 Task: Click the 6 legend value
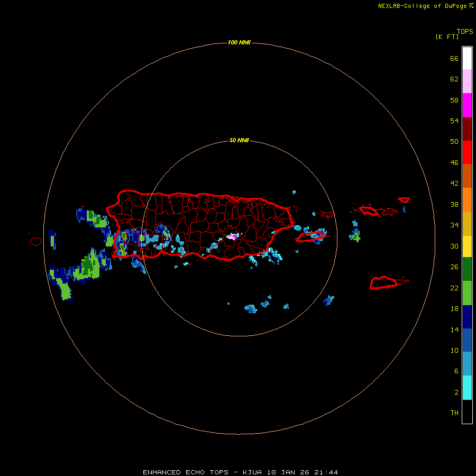456,371
